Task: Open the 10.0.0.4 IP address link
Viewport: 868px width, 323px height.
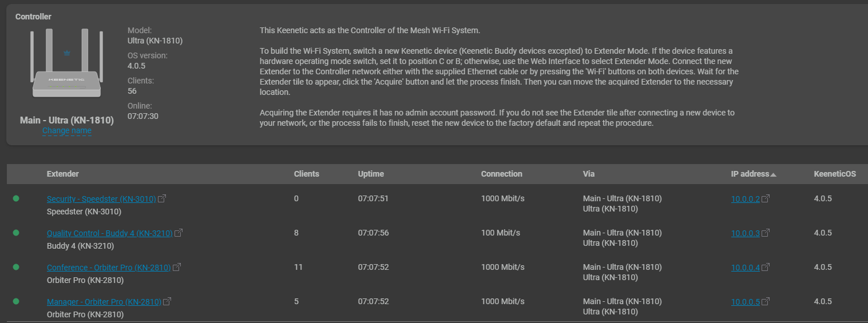Action: click(x=746, y=268)
